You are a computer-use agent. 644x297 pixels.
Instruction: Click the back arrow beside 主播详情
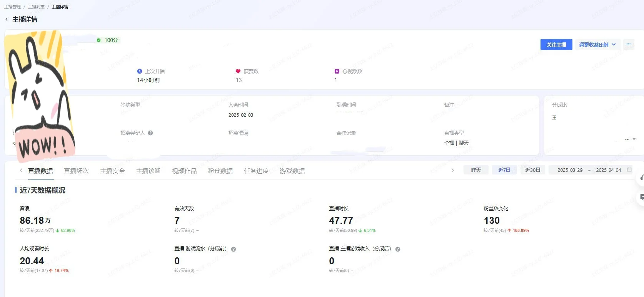7,19
